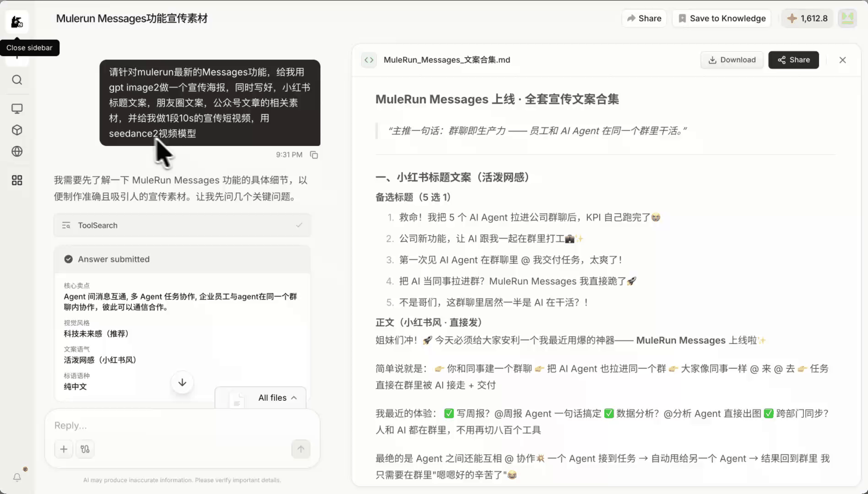This screenshot has width=868, height=494.
Task: Click the 核心卖点 label
Action: [76, 285]
